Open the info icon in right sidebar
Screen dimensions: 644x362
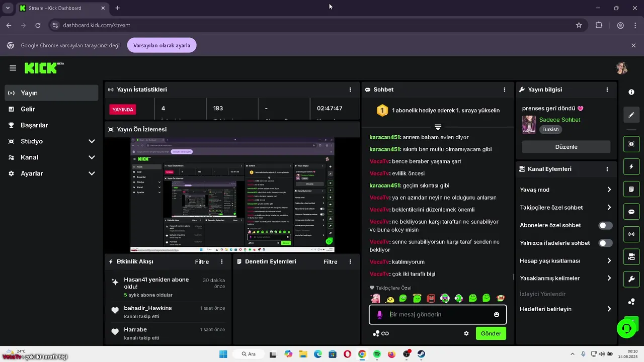(x=631, y=92)
